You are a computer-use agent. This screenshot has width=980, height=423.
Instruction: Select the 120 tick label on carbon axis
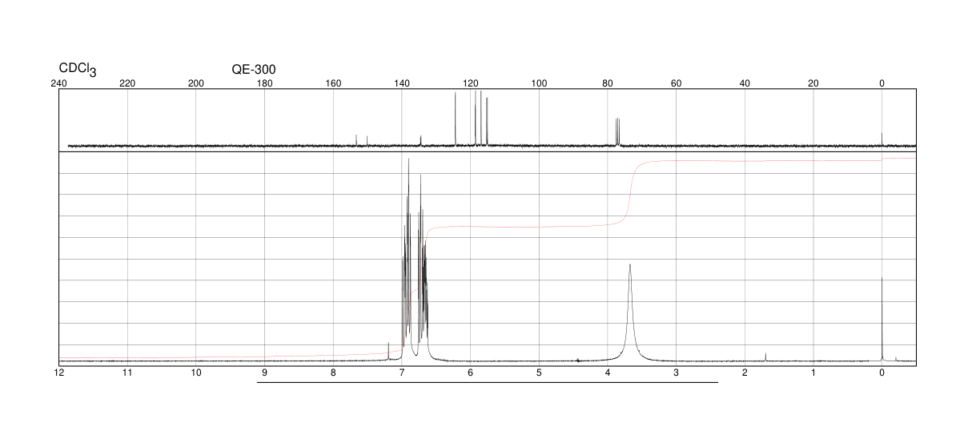471,84
